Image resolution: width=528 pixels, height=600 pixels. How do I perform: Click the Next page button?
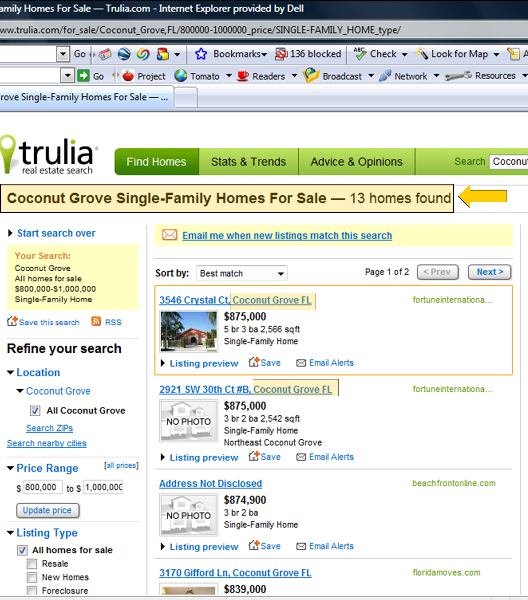pos(490,272)
